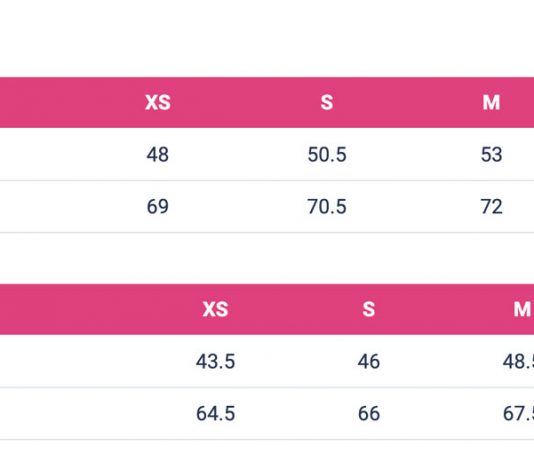
Task: Select value 53 under M column
Action: point(491,154)
